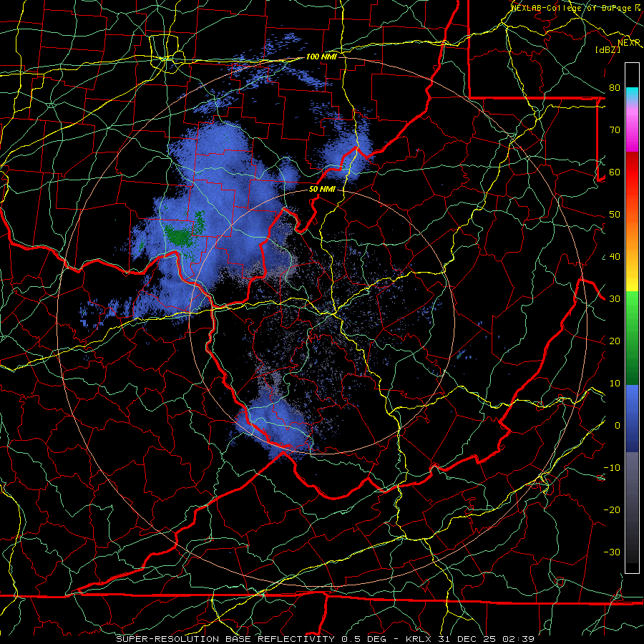Click the 20 value on the dBZ scale
Viewport: 644px width, 644px height.
tap(615, 341)
